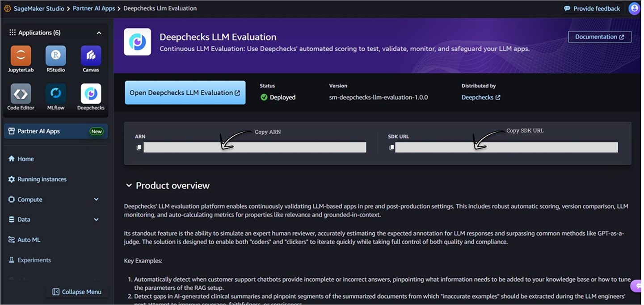
Task: Open the Canvas application icon
Action: (91, 56)
